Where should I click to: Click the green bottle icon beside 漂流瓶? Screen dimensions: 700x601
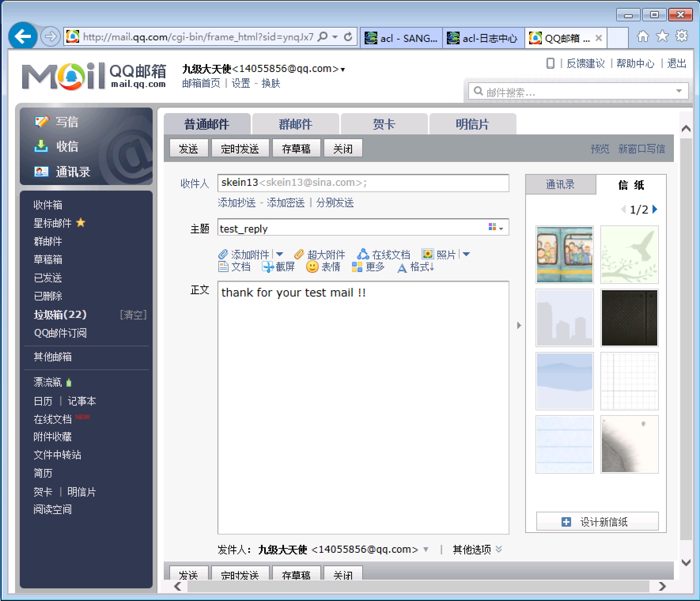coord(69,382)
